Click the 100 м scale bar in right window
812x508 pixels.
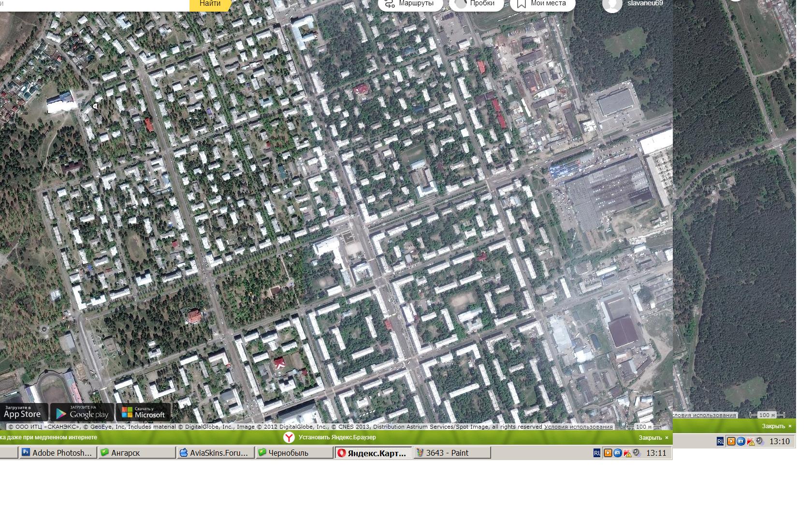point(767,415)
